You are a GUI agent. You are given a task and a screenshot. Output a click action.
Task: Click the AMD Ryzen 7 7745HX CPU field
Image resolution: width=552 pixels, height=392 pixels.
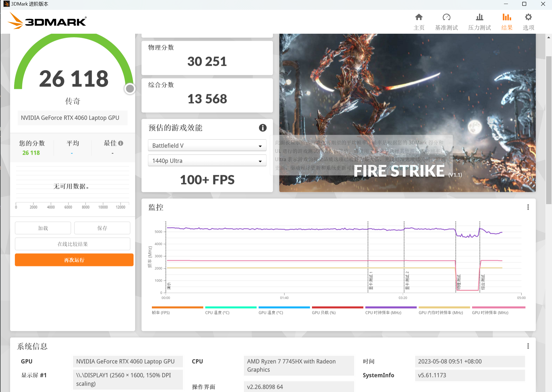pyautogui.click(x=299, y=366)
